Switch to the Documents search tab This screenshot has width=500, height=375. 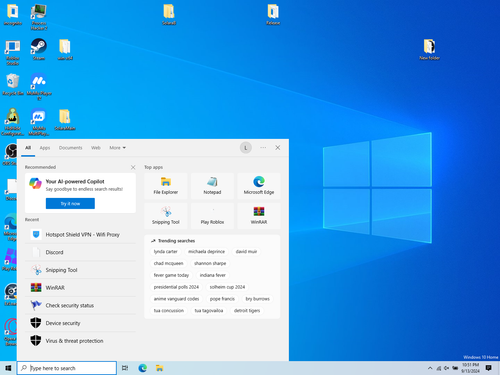[70, 148]
